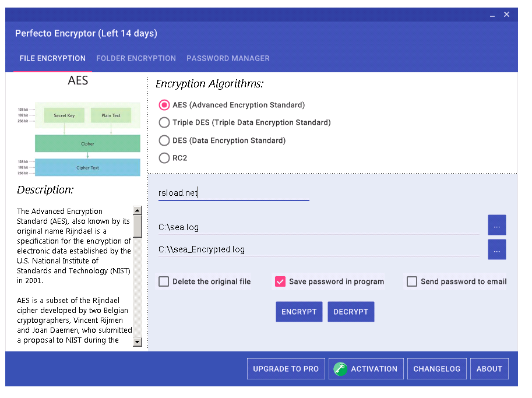Click the password field containing rsload.net

point(233,193)
